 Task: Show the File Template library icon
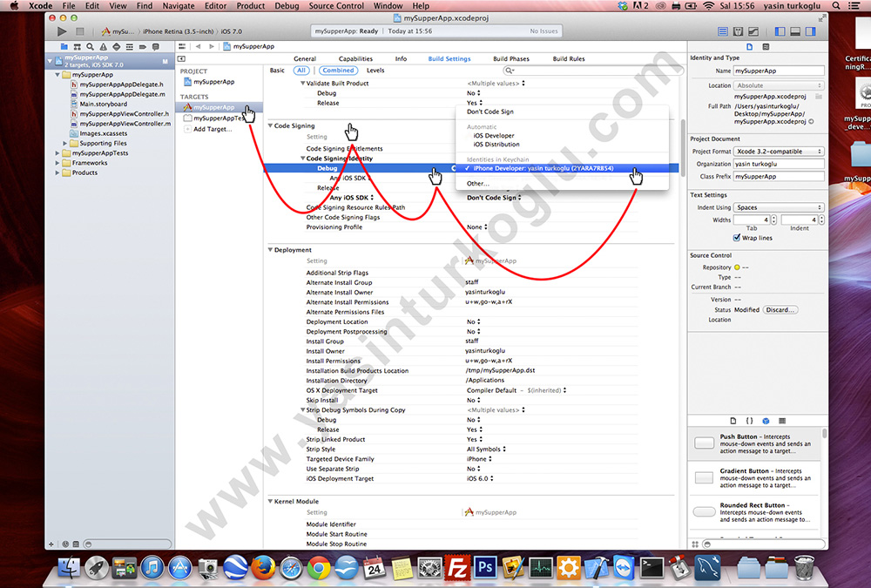[733, 421]
